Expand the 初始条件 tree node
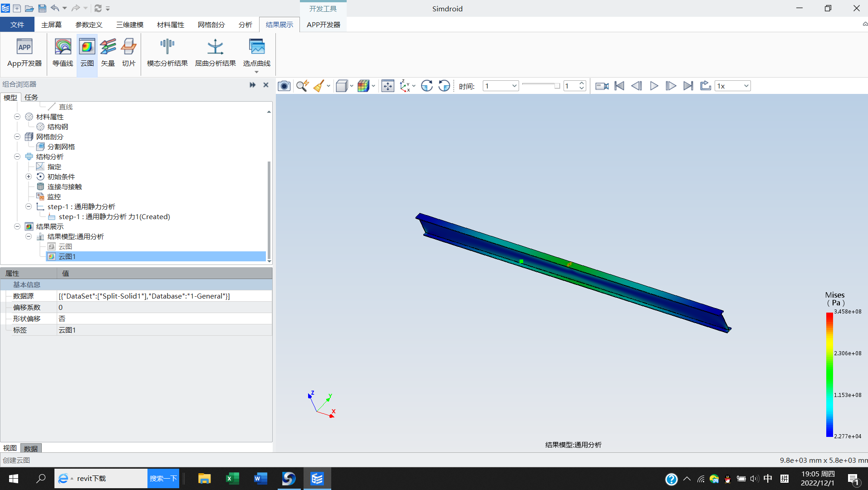 pyautogui.click(x=29, y=176)
